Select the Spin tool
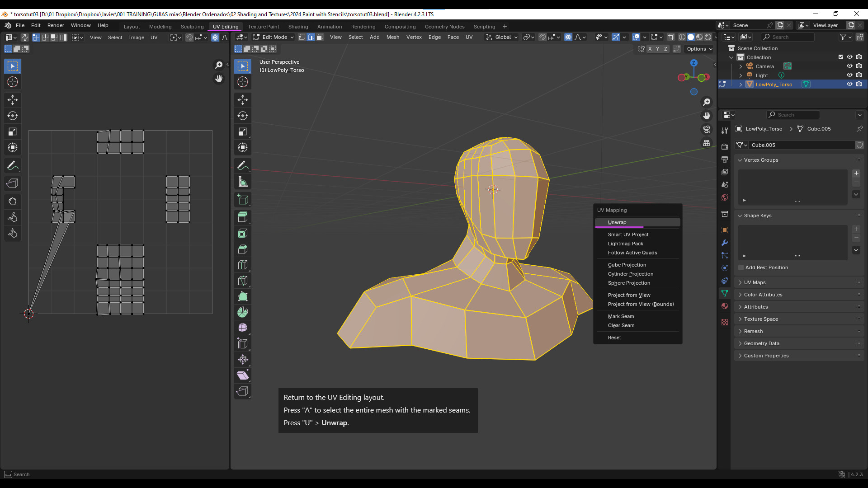Screen dimensions: 868x488 pyautogui.click(x=243, y=312)
